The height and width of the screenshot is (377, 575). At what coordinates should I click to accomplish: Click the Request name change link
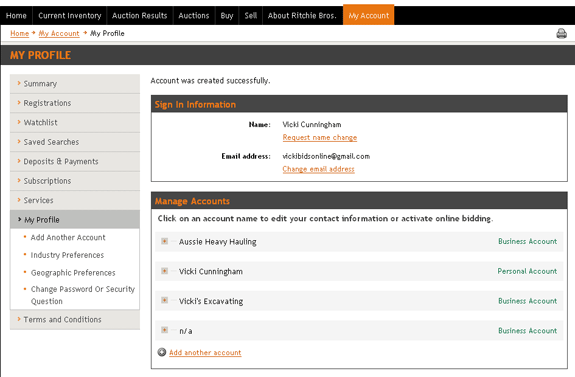click(319, 138)
